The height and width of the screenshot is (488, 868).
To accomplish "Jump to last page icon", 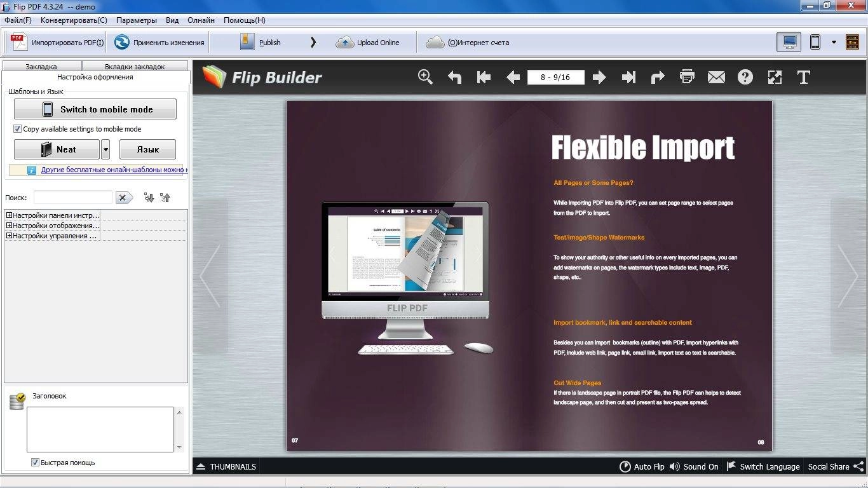I will [x=628, y=78].
